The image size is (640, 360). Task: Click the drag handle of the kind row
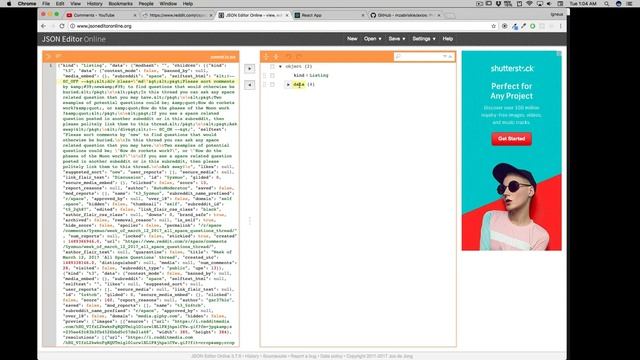pos(264,76)
